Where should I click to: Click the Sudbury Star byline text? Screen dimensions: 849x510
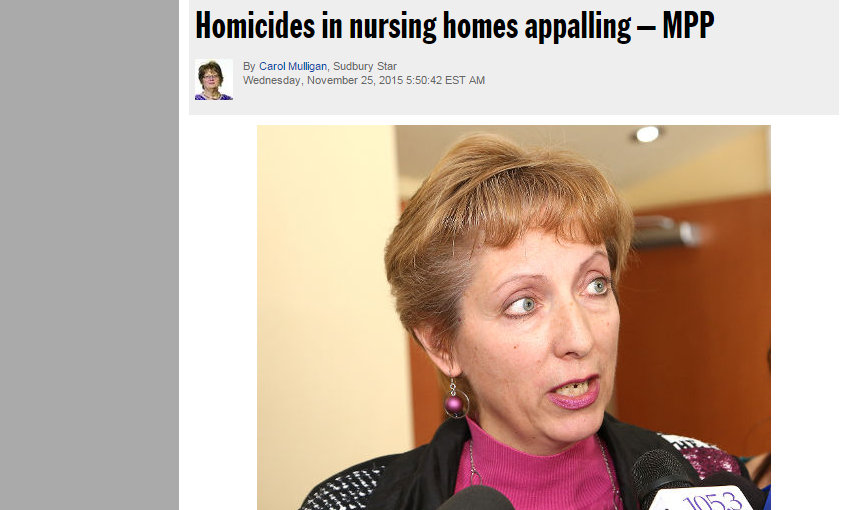point(365,66)
